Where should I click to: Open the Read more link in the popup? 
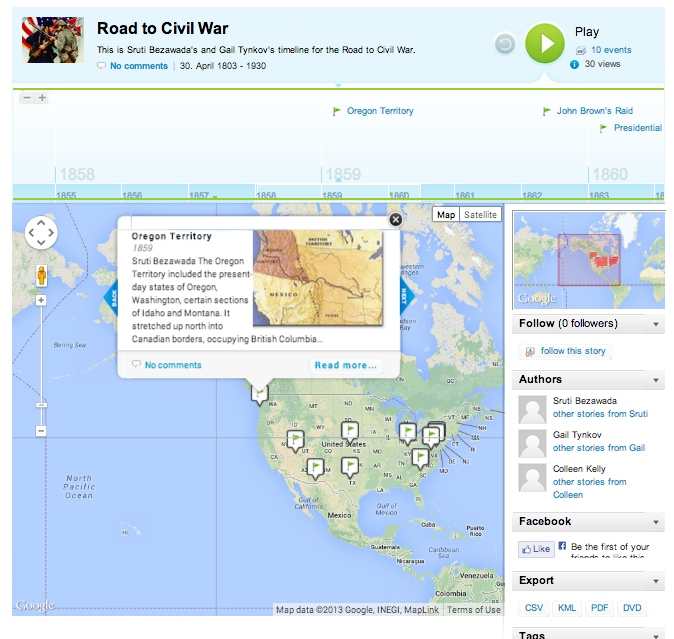click(345, 365)
